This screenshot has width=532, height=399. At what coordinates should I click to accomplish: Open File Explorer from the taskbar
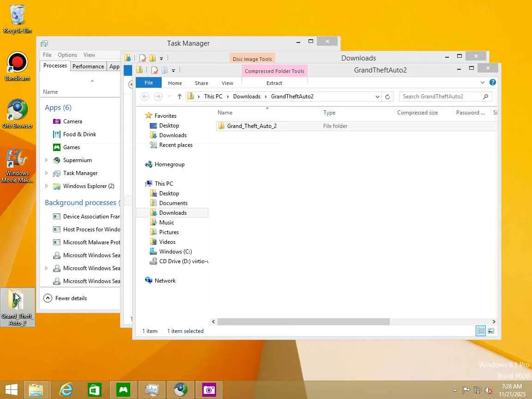36,389
